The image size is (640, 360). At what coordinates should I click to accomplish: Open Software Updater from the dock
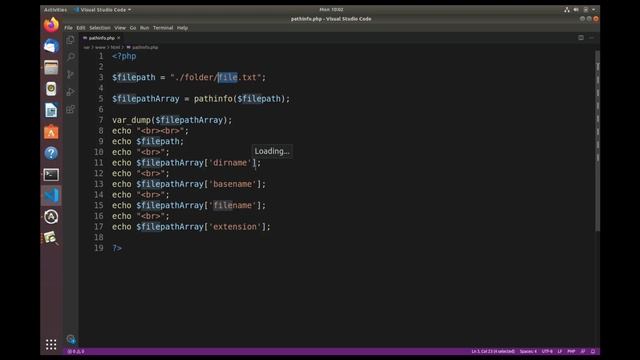click(51, 217)
